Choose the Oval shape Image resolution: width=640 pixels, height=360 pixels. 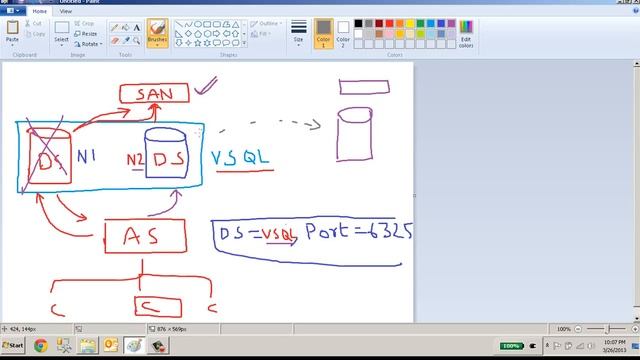tap(198, 24)
